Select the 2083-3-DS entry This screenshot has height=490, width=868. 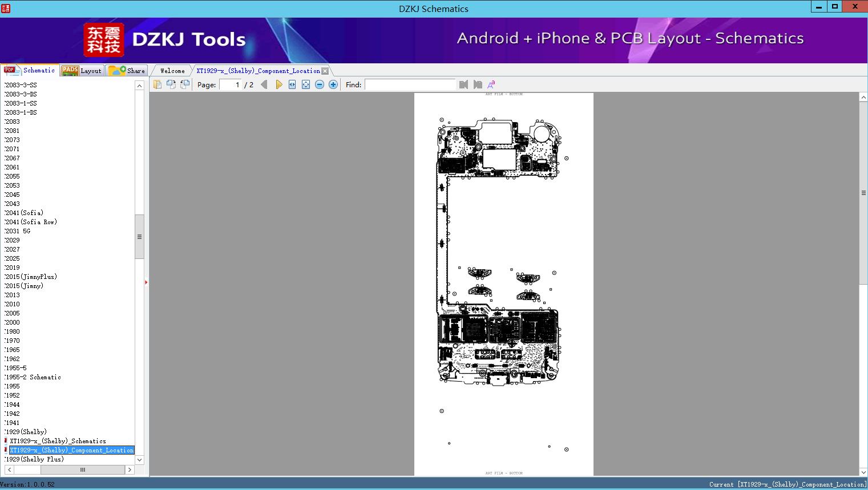pyautogui.click(x=21, y=94)
